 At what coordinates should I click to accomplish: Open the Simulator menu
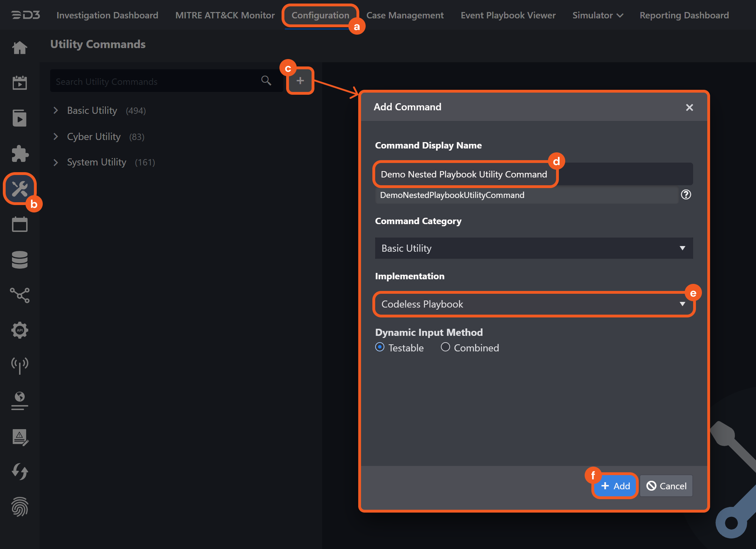(597, 15)
